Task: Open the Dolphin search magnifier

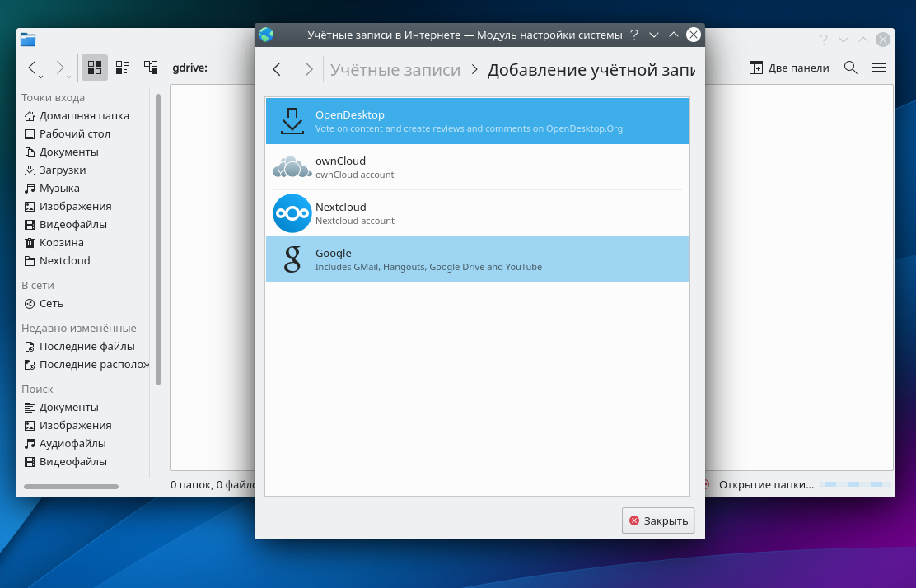Action: point(851,68)
